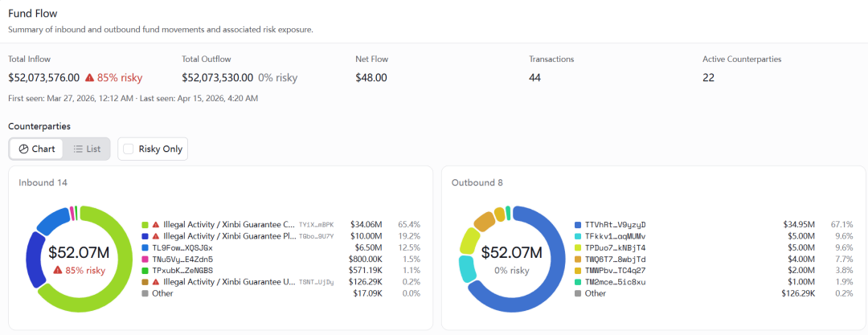The width and height of the screenshot is (868, 335).
Task: Click warning triangle on the 65.4% inbound row
Action: 156,224
